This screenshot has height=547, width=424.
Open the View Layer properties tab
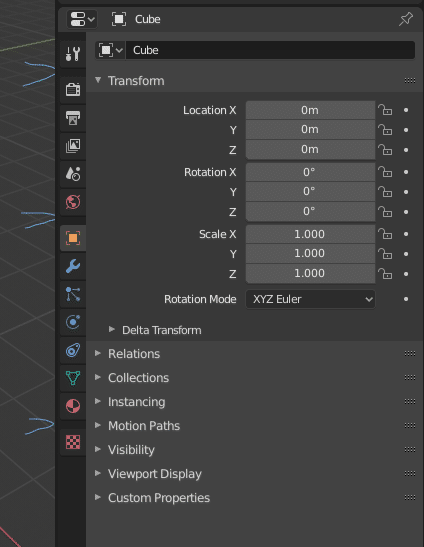(73, 146)
